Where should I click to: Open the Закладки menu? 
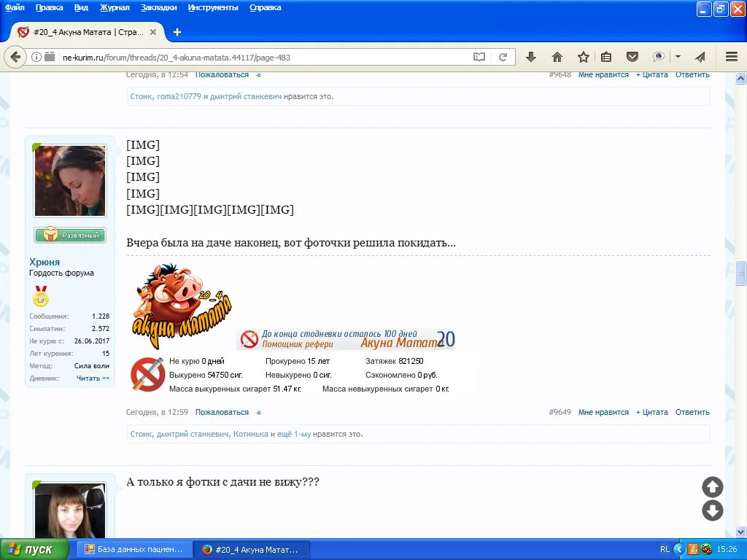(x=159, y=7)
